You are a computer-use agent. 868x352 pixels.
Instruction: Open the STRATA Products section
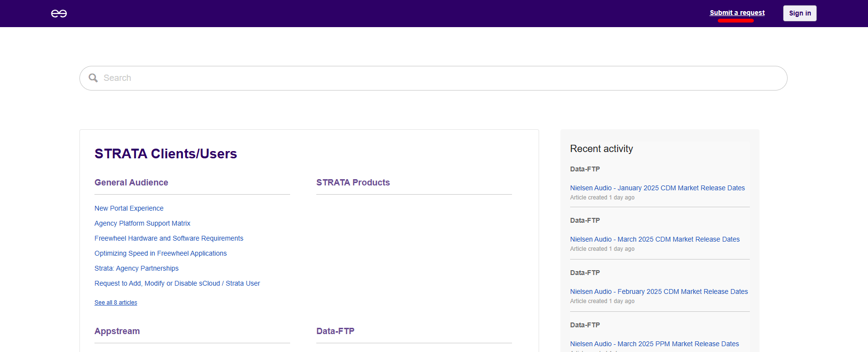pyautogui.click(x=353, y=183)
